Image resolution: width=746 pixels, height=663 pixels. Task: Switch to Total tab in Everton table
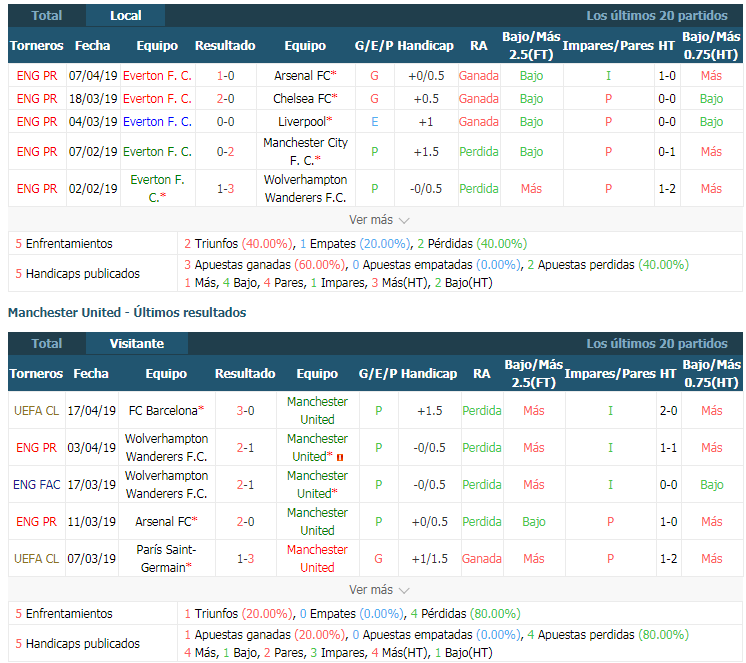click(x=47, y=16)
